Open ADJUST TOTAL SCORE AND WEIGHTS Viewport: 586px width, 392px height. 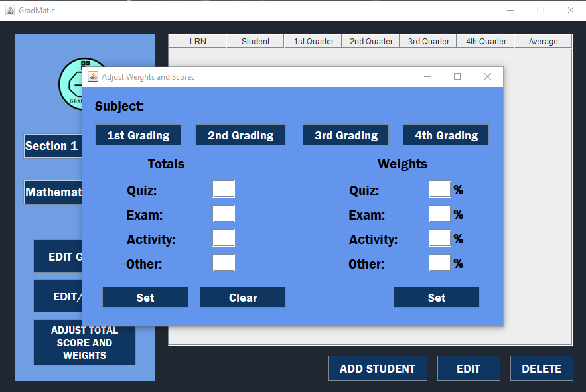84,342
